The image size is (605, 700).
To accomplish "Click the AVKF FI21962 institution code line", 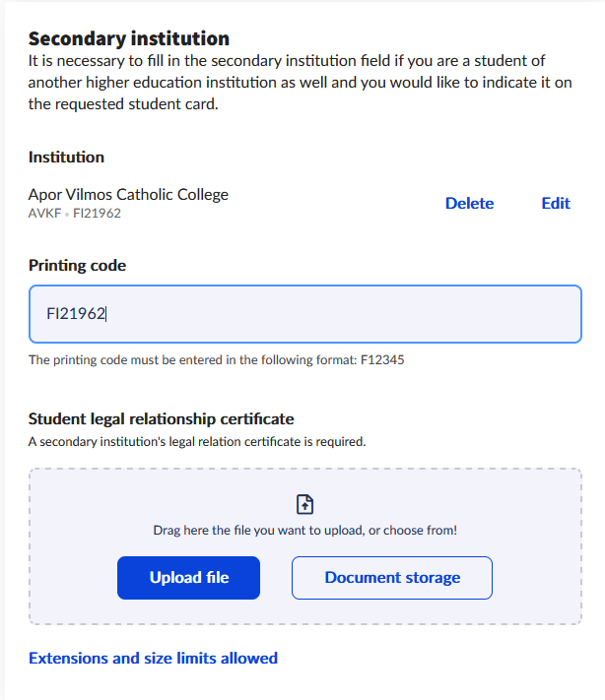I will pyautogui.click(x=75, y=214).
